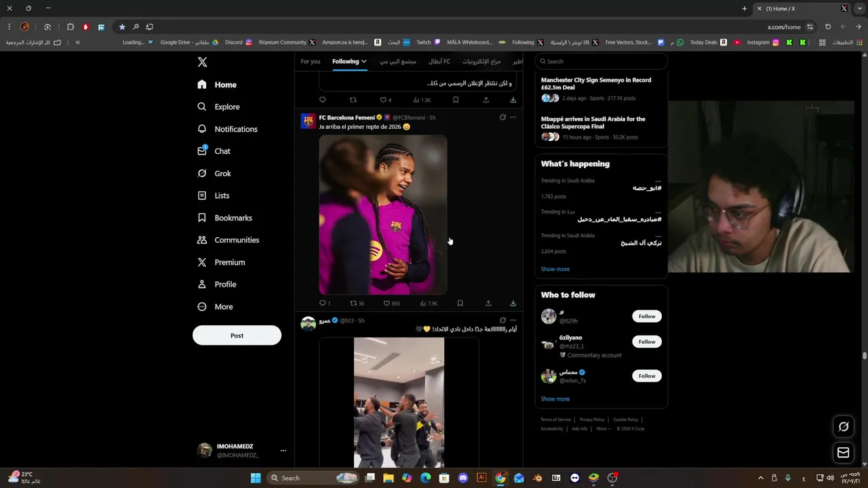This screenshot has height=488, width=868.
Task: Switch to the مجتمع البي سي tab
Action: (398, 62)
